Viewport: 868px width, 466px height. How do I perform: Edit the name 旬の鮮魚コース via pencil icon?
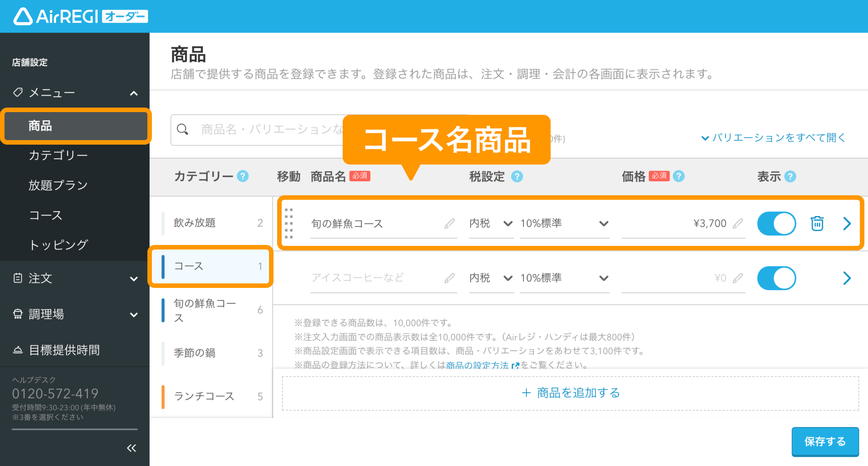pyautogui.click(x=449, y=223)
